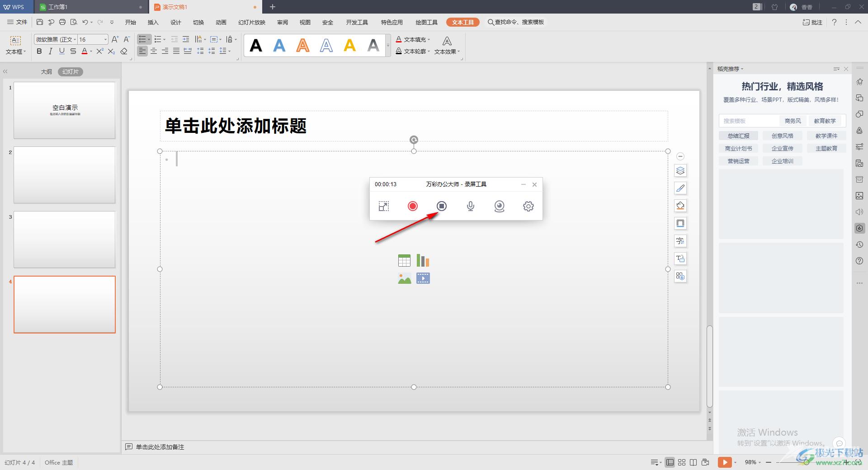Screen dimensions: 868x470
Task: Click pen style icon beside slide
Action: point(680,188)
